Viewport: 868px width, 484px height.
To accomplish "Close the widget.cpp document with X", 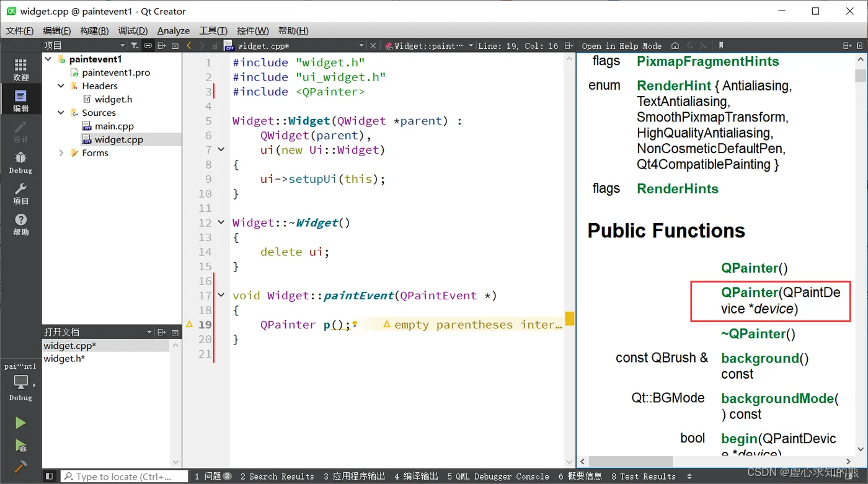I will point(373,46).
